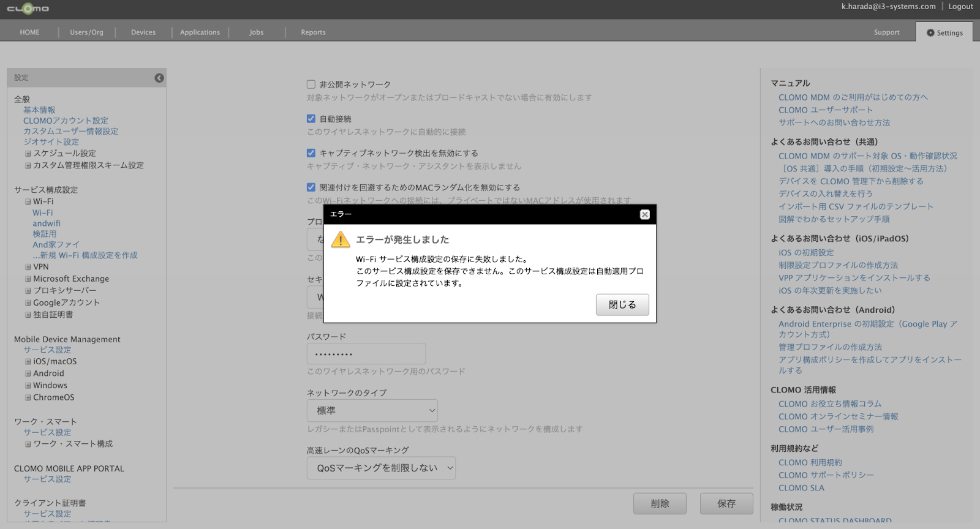Expand the Microsoft Exchange tree node
Screen dimensions: 980x529
(x=28, y=279)
